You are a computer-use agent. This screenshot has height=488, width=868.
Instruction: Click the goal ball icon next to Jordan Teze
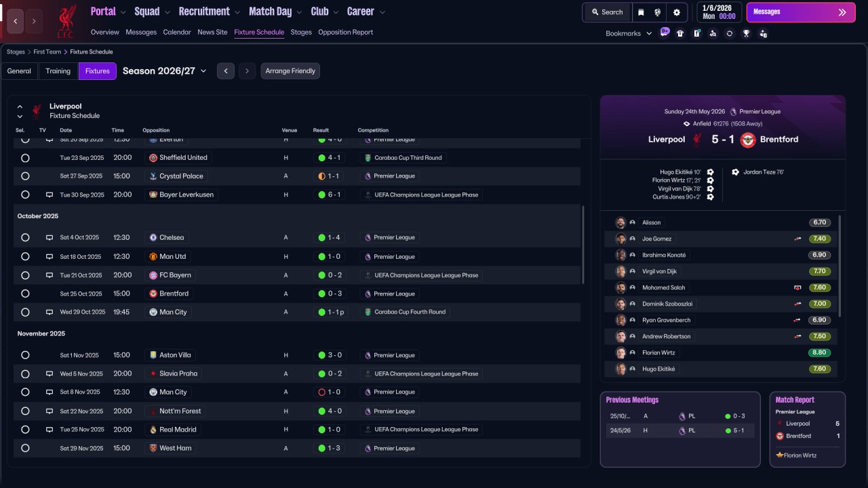click(735, 172)
